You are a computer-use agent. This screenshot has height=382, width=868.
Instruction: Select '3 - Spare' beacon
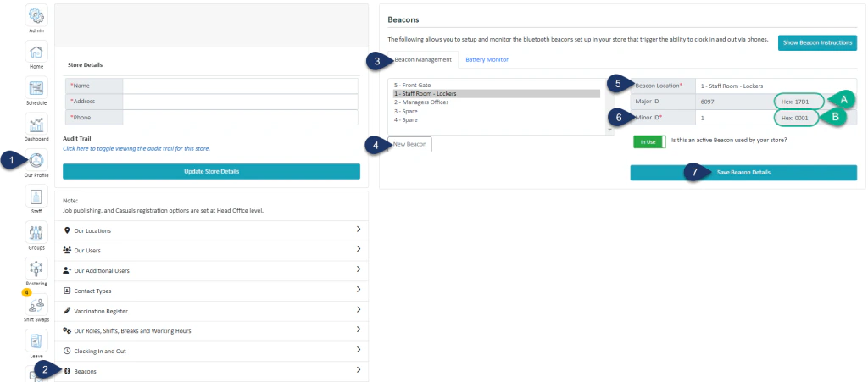406,111
